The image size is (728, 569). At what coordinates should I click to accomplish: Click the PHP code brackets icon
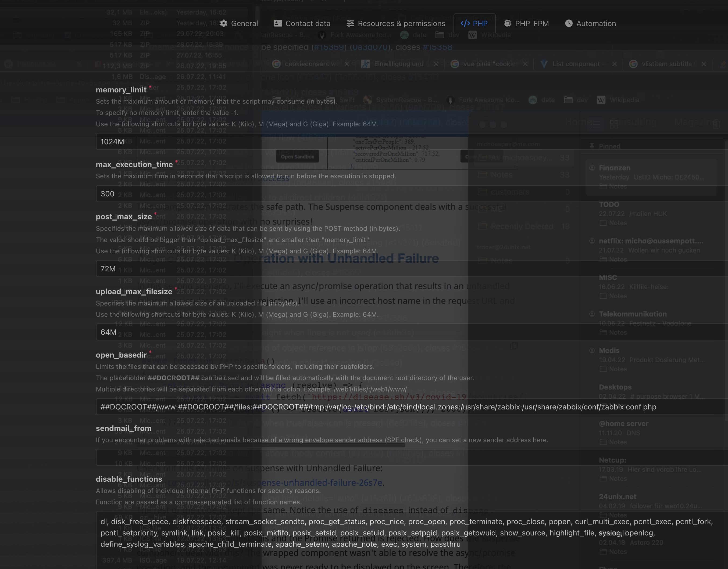coord(465,23)
